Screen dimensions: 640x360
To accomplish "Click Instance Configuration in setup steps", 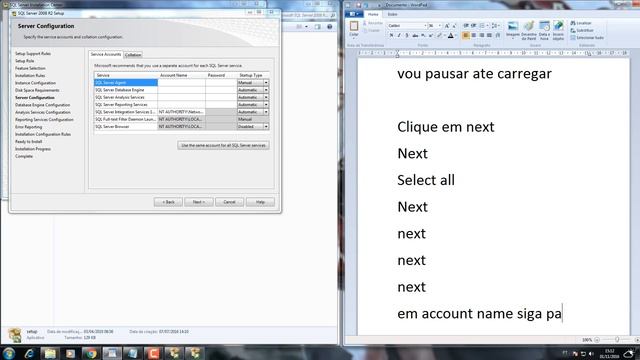I will 36,83.
